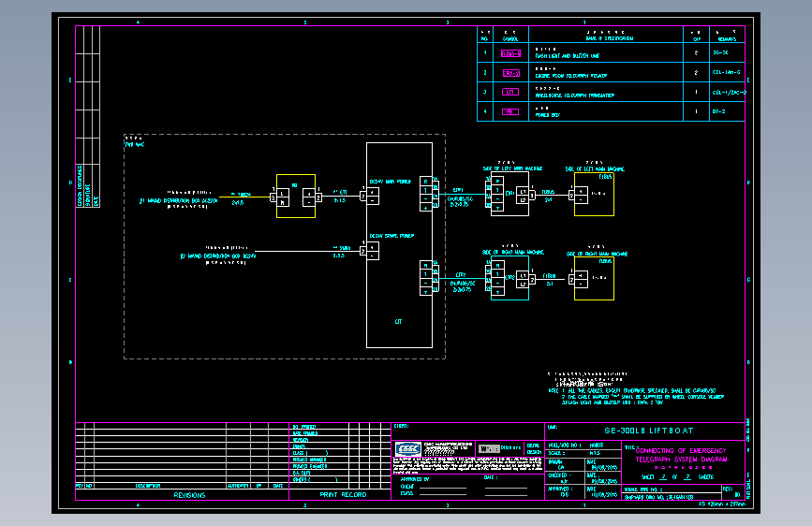
Task: Click the 'SE-300LB LIFTBOAT' project name text
Action: point(648,431)
